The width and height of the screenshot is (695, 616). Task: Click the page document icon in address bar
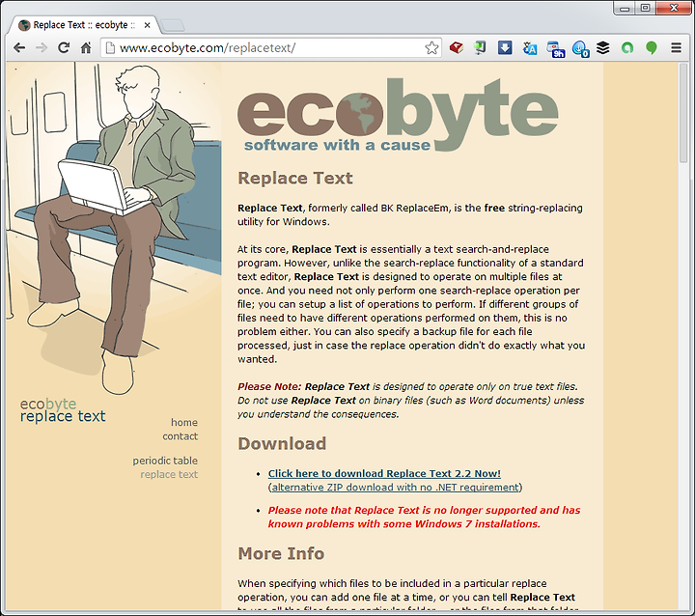[110, 47]
